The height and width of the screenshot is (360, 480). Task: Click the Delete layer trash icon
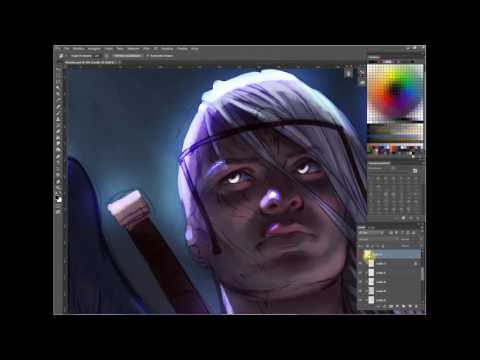pos(416,306)
